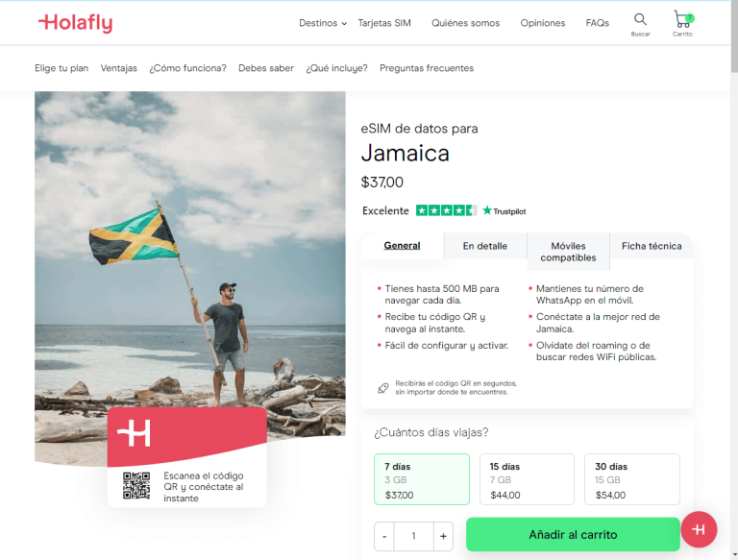
Task: Click the QR code image
Action: click(x=136, y=486)
